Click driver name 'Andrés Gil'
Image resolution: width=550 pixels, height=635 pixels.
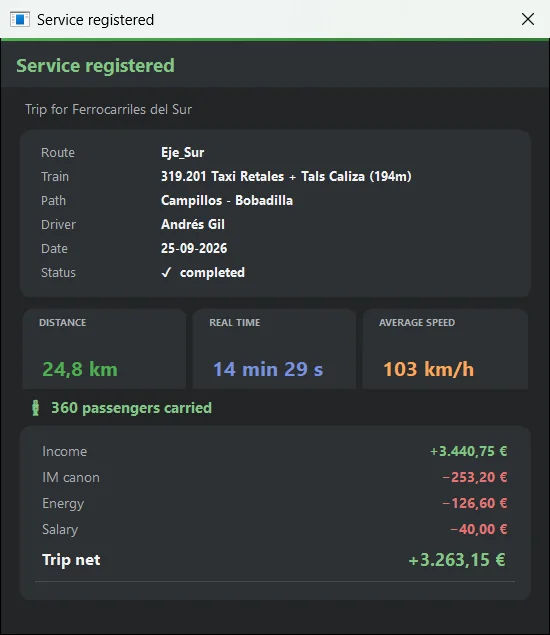tap(193, 224)
